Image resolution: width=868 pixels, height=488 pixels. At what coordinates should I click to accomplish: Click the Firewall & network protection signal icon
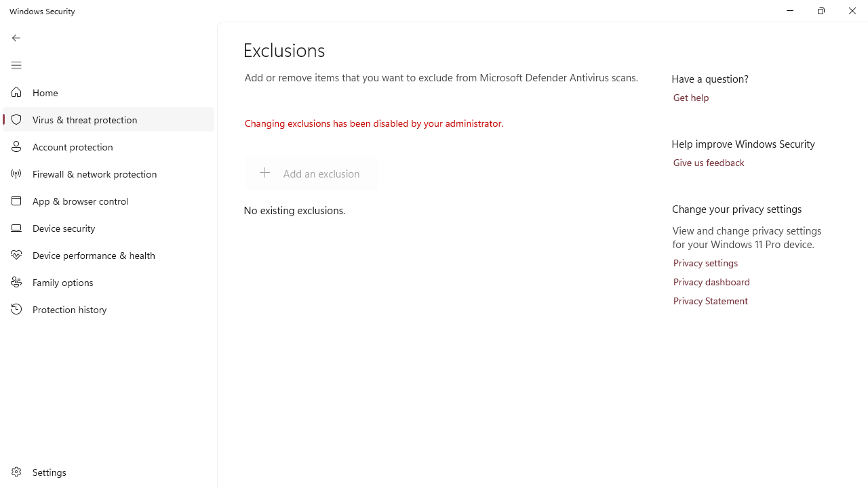click(16, 174)
